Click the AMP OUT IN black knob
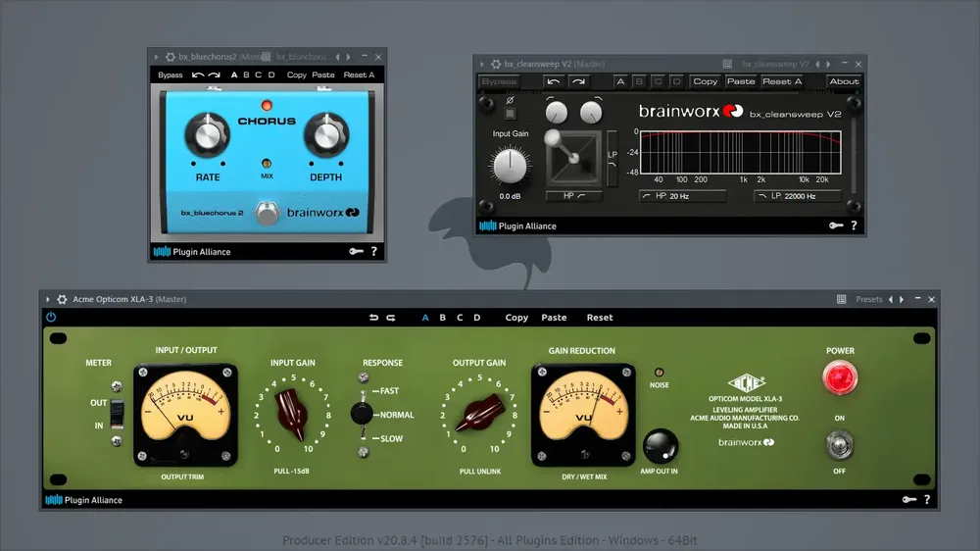The image size is (980, 551). point(660,446)
